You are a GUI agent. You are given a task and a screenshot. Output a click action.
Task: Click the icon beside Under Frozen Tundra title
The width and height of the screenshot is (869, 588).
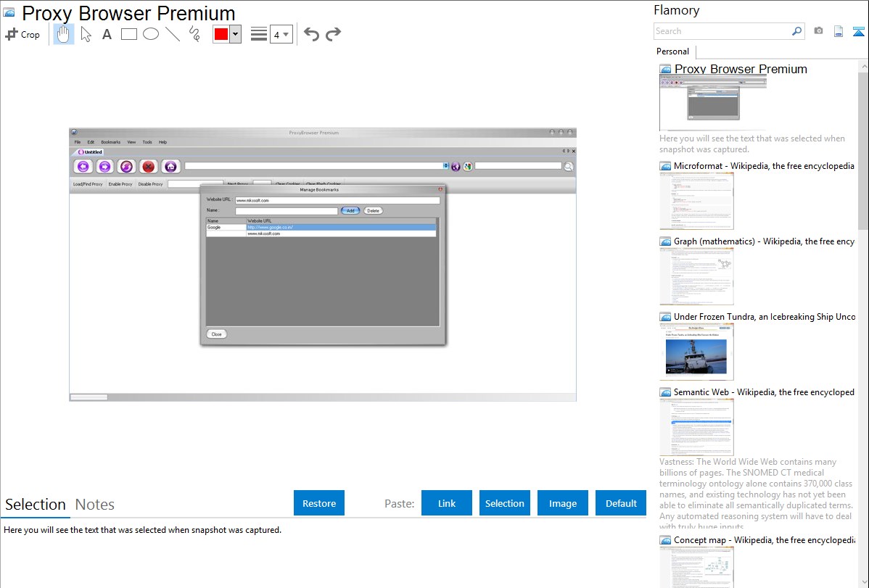(x=666, y=316)
